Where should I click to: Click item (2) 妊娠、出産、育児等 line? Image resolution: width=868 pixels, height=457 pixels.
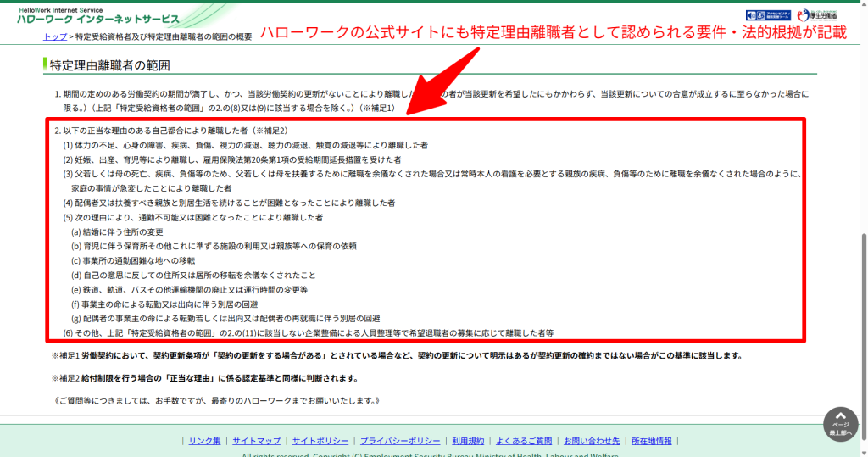click(232, 159)
